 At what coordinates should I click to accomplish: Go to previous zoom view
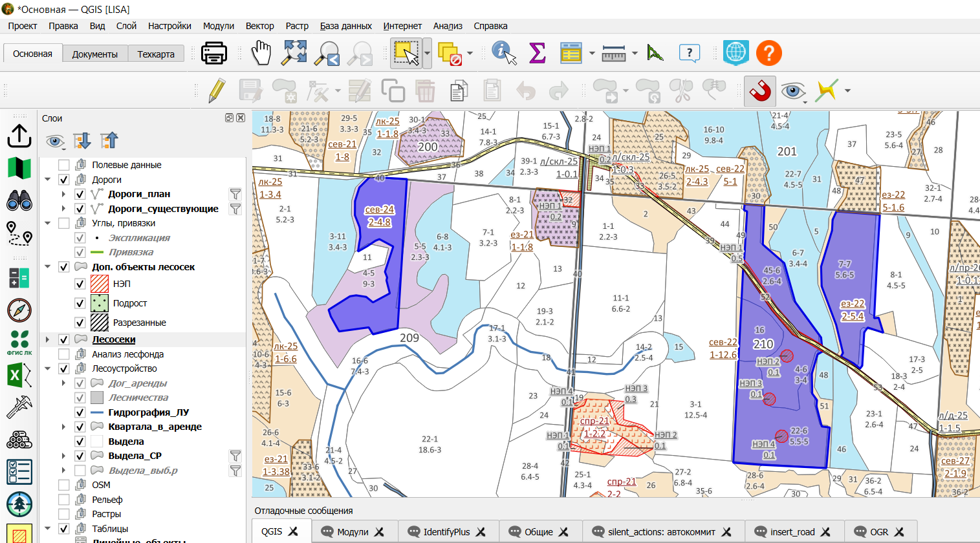coord(327,53)
